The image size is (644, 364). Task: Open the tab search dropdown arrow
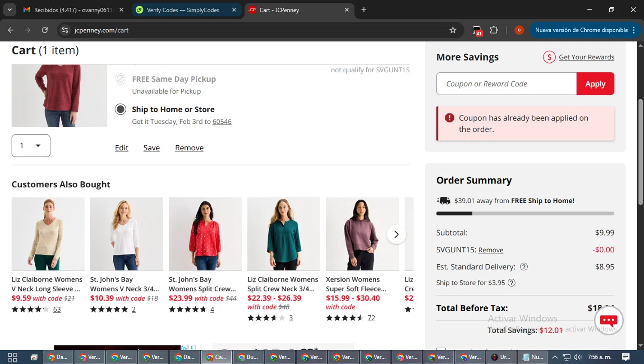click(x=9, y=9)
